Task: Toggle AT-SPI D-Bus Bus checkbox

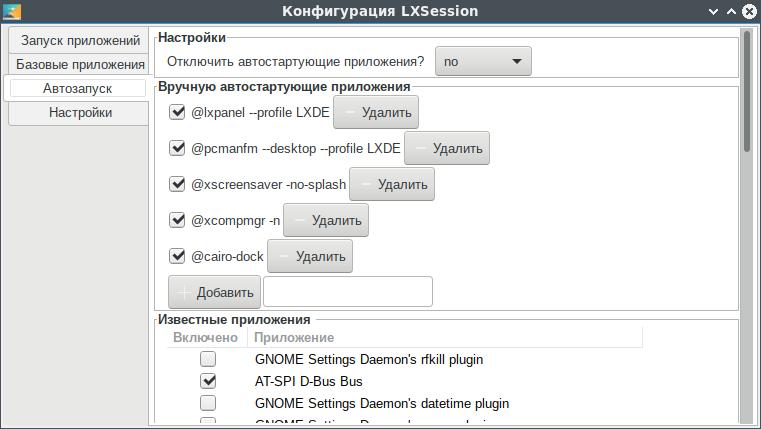Action: tap(208, 381)
